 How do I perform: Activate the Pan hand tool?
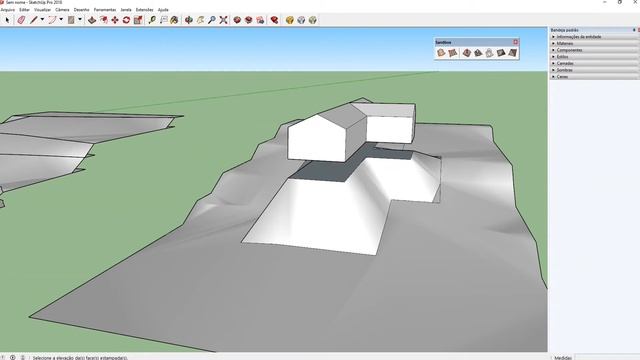click(200, 20)
